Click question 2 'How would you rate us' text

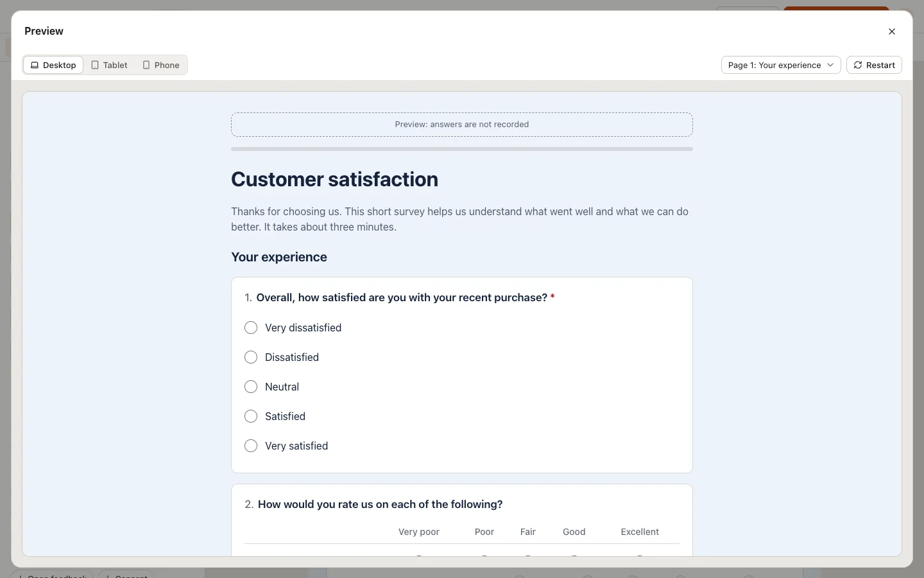coord(380,504)
